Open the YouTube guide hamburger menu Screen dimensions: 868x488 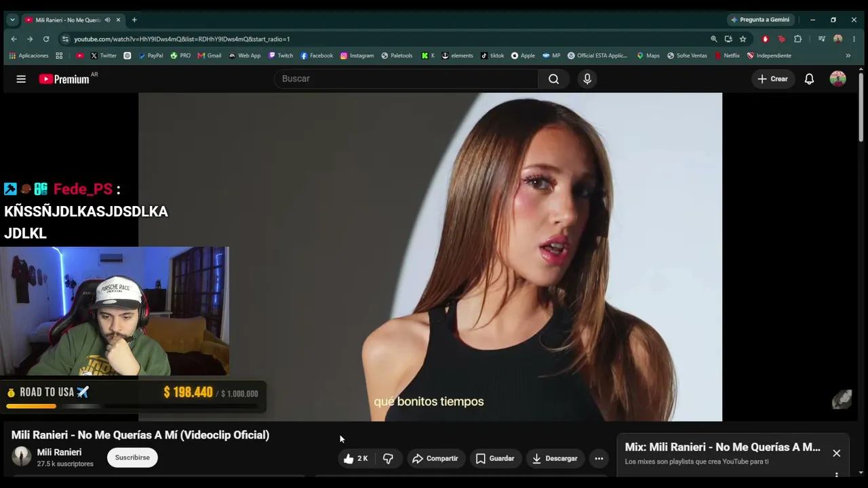coord(21,79)
